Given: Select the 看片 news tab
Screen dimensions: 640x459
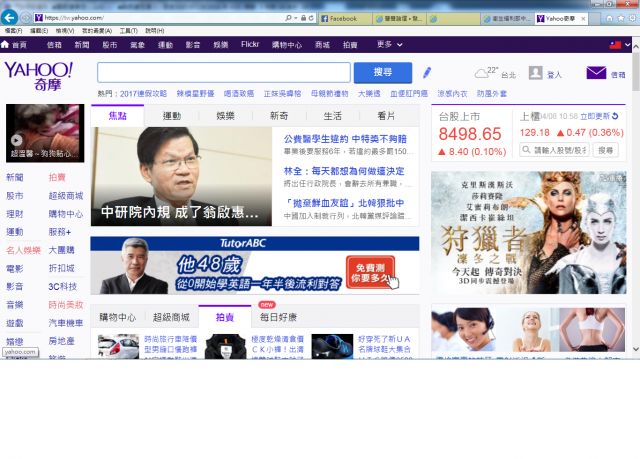Looking at the screenshot, I should pyautogui.click(x=386, y=116).
